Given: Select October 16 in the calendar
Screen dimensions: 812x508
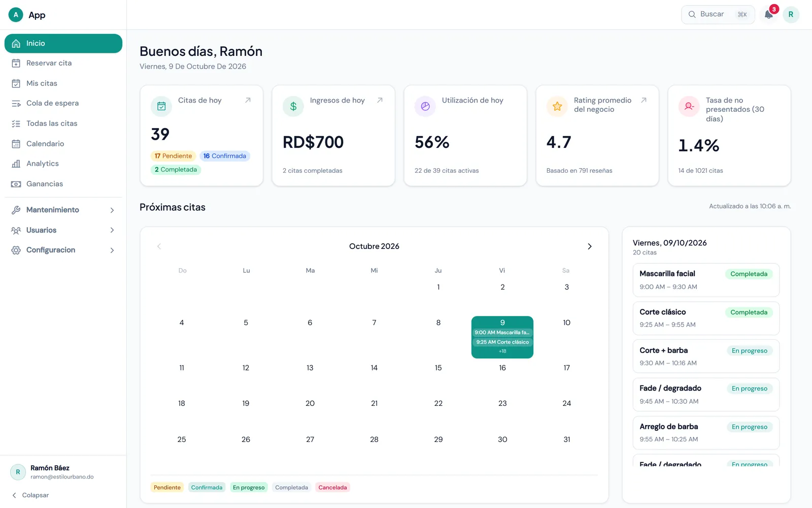Looking at the screenshot, I should point(502,368).
